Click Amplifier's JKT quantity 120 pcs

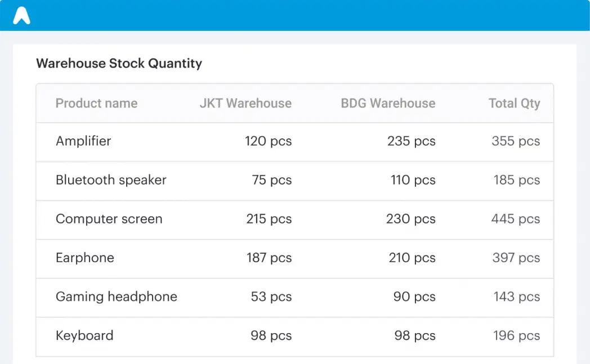click(x=268, y=141)
